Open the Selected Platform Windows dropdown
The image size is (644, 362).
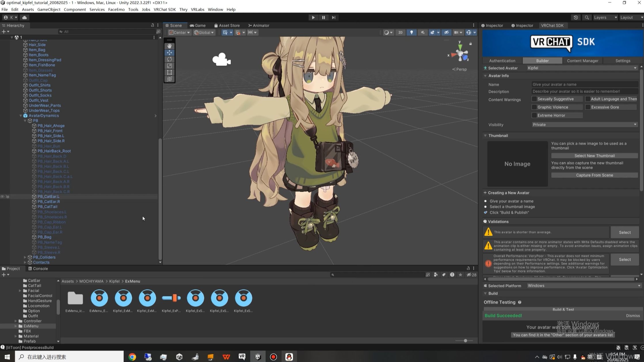(584, 286)
